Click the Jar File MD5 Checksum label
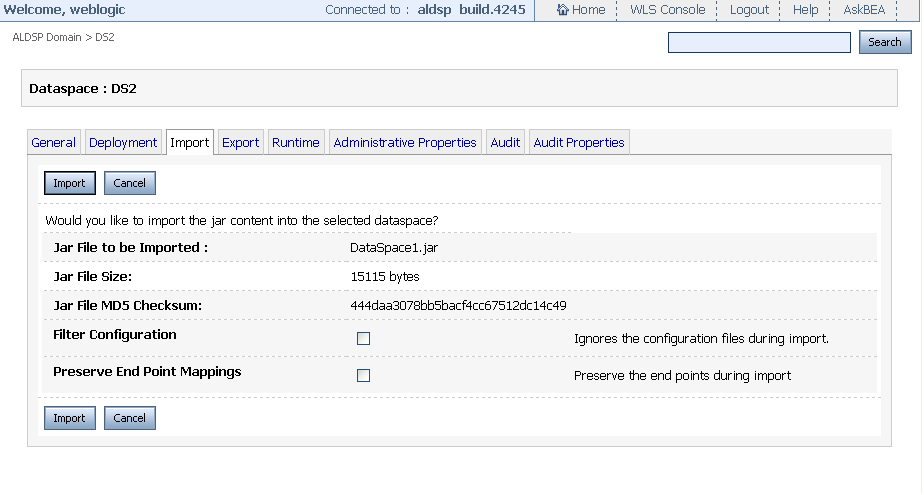Screen dimensions: 924x495 127,306
